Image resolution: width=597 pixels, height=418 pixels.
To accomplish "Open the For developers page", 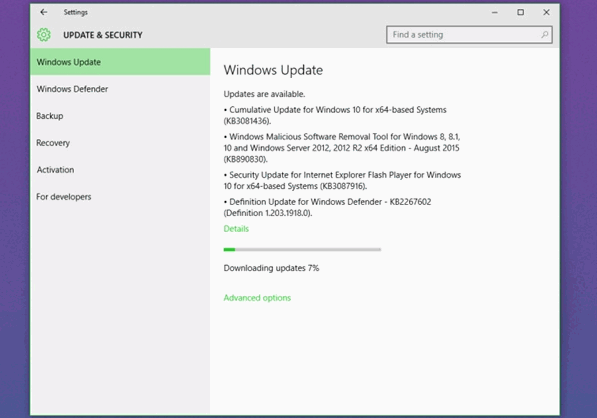I will 120,197.
